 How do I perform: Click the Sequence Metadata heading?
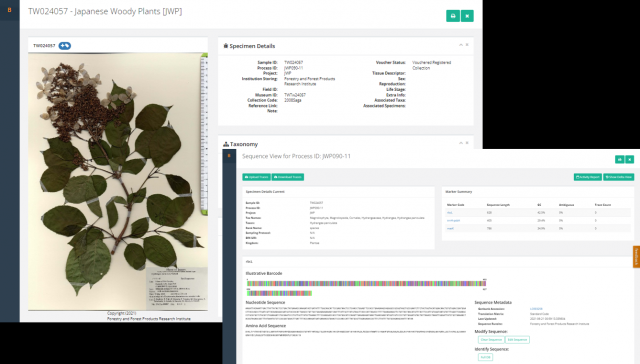(493, 302)
